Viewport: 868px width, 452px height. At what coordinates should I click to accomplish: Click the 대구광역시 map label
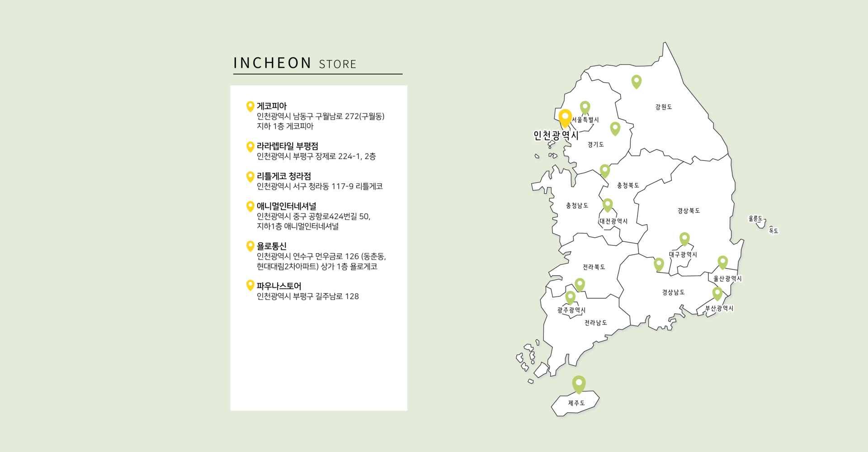point(683,254)
